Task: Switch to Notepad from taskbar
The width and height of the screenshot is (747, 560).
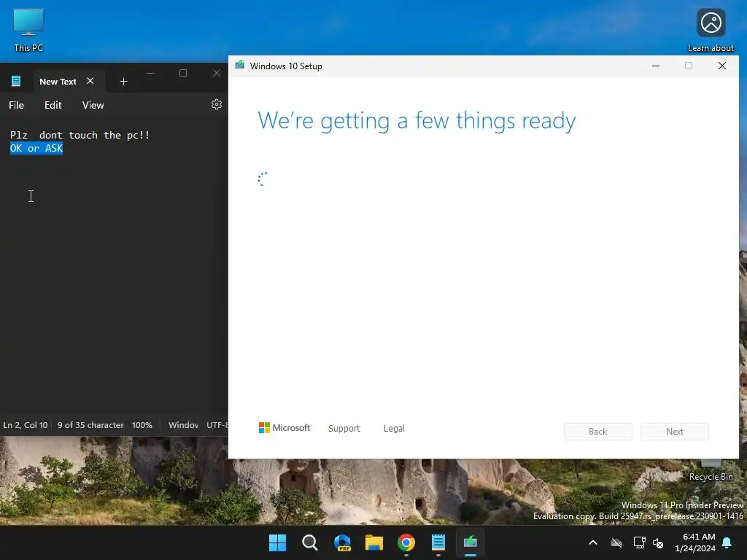Action: point(438,542)
